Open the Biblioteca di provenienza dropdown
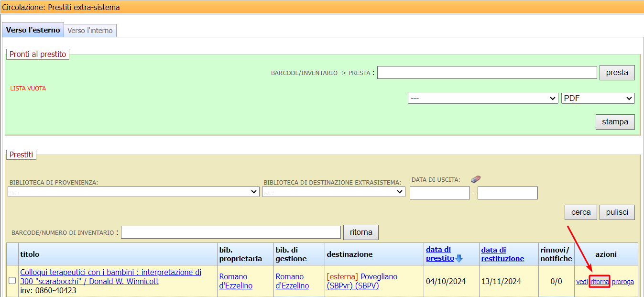The image size is (644, 297). [x=134, y=192]
